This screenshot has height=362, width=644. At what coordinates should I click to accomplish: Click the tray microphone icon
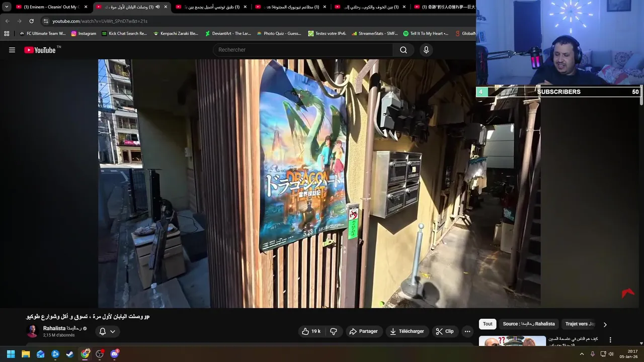[593, 354]
